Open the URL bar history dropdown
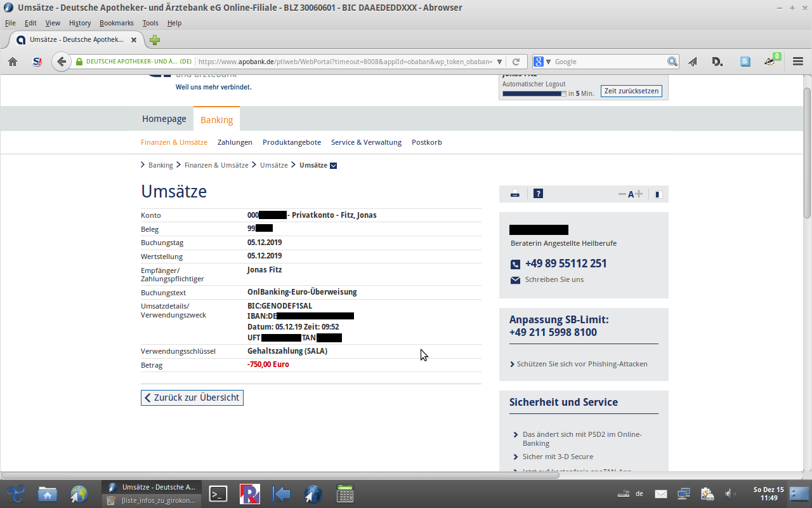The height and width of the screenshot is (508, 812). (x=500, y=62)
